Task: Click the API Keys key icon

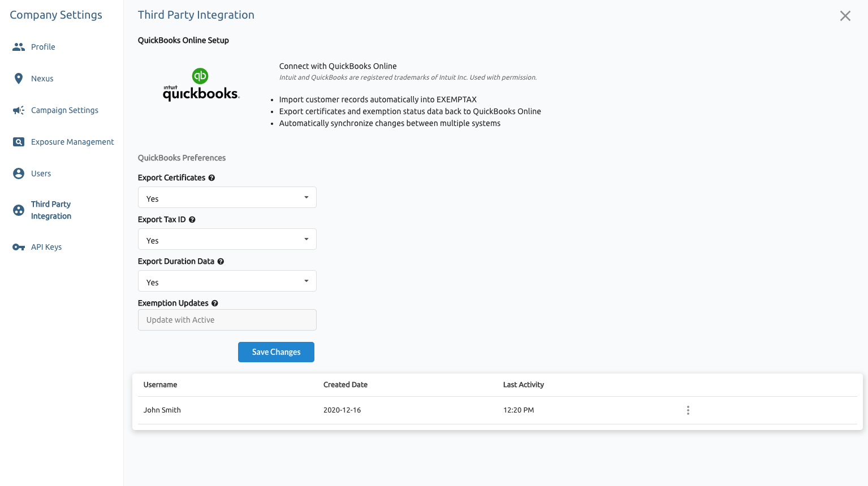Action: [x=19, y=247]
